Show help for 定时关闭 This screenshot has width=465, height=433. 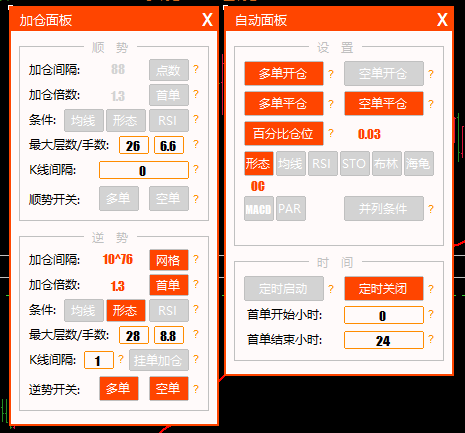431,289
